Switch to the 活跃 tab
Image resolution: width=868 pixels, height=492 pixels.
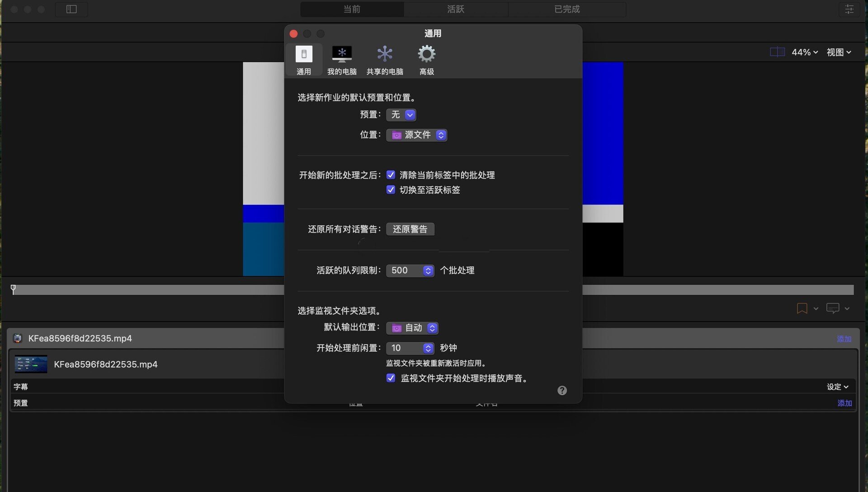[x=456, y=9]
